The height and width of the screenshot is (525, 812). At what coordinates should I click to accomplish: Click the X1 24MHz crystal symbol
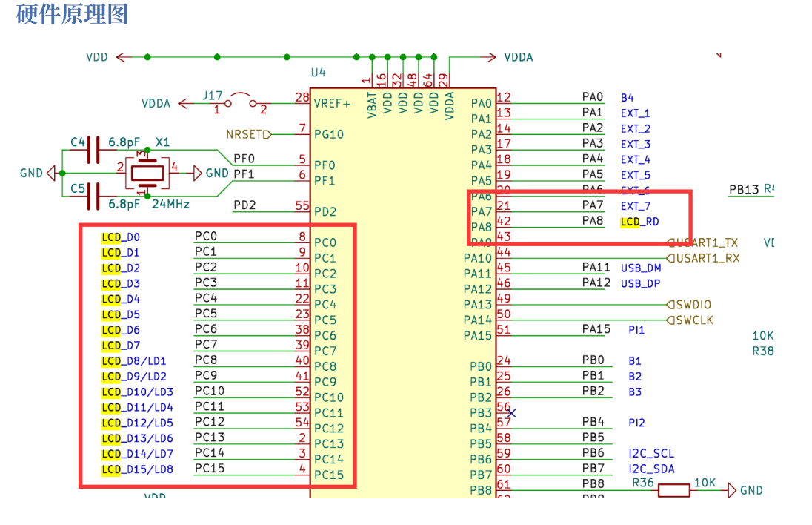(147, 173)
